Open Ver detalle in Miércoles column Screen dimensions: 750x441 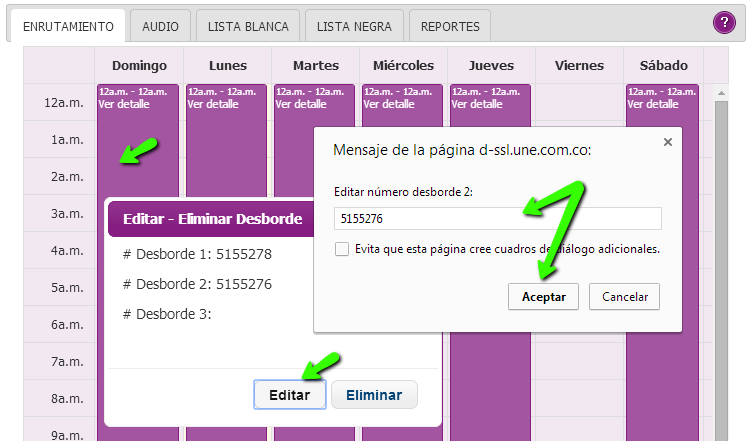[x=389, y=104]
